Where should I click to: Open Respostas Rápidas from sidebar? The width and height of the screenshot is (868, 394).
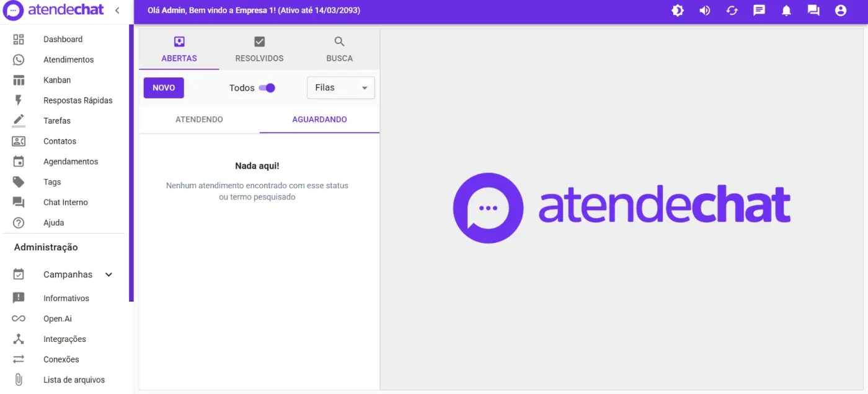(78, 100)
